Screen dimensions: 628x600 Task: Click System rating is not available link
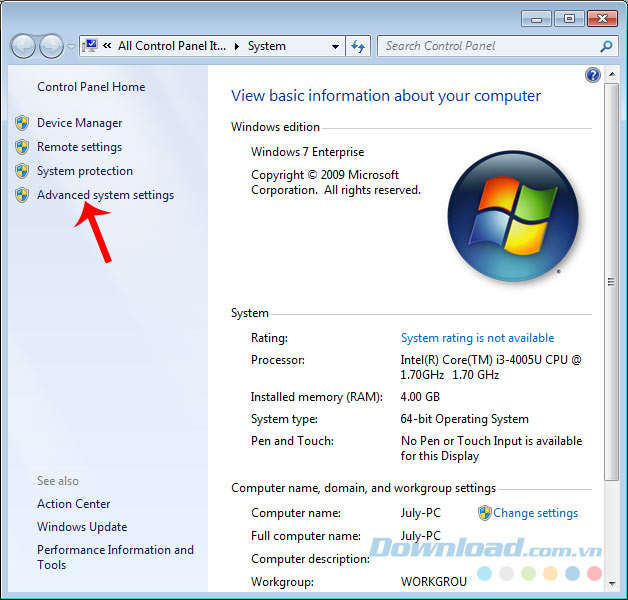pyautogui.click(x=477, y=338)
